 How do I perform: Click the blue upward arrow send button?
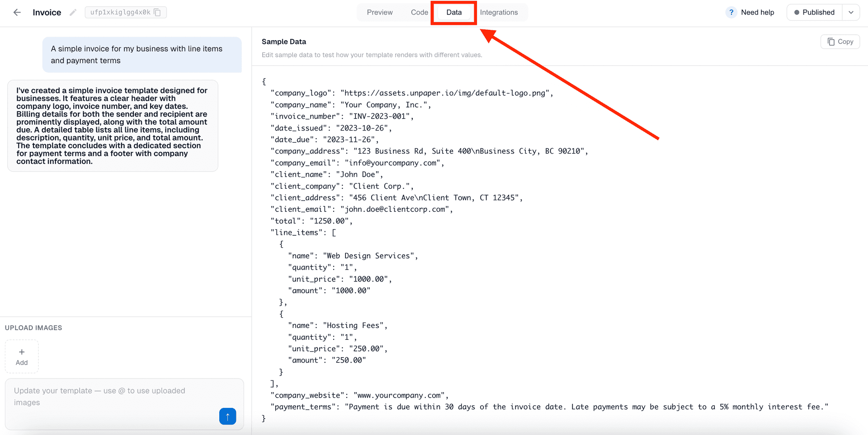(227, 416)
